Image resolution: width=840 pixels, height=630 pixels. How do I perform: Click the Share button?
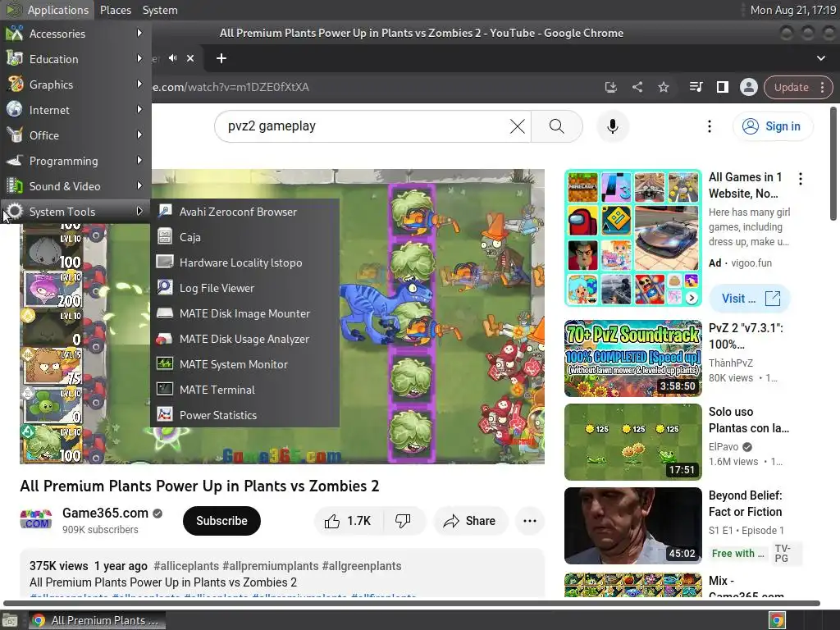pyautogui.click(x=470, y=521)
